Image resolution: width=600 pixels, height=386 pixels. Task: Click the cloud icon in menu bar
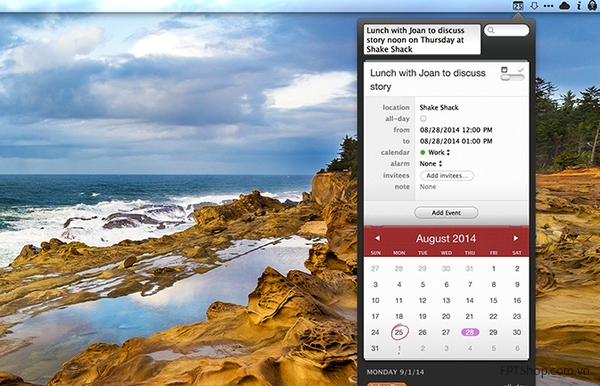[x=564, y=6]
